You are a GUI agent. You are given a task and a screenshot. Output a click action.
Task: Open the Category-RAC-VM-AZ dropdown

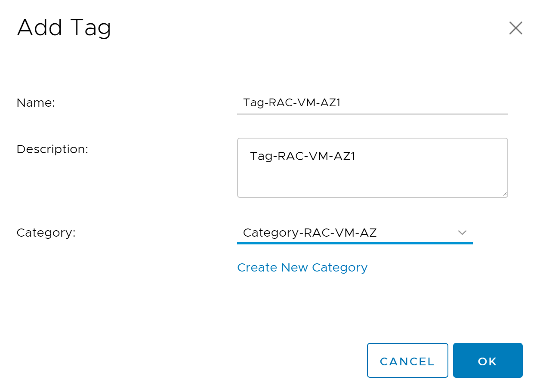point(355,233)
